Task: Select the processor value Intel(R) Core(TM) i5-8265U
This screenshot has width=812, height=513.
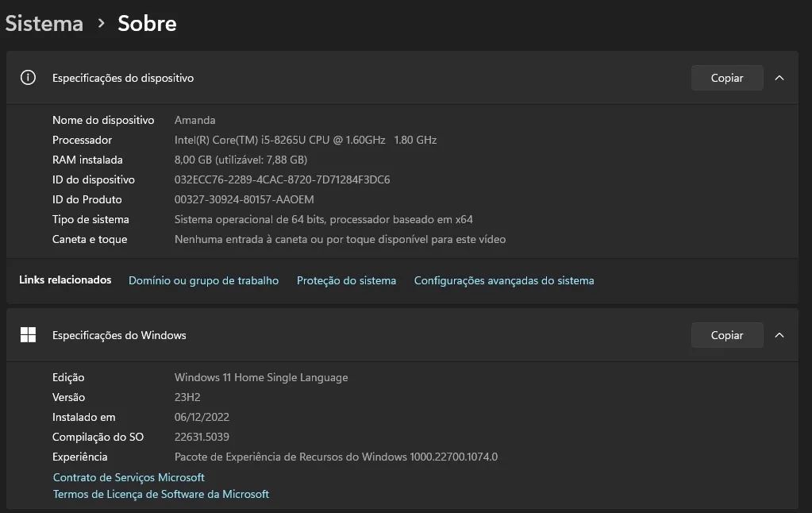Action: click(x=306, y=140)
